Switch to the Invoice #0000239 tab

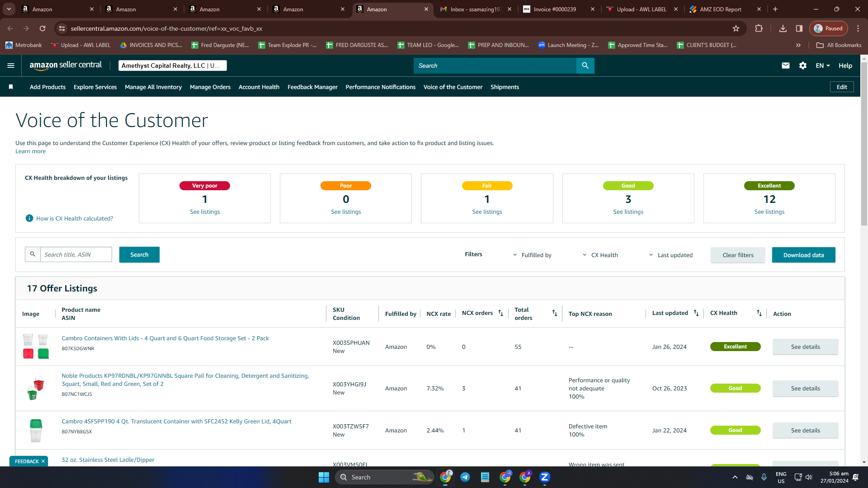[x=559, y=9]
